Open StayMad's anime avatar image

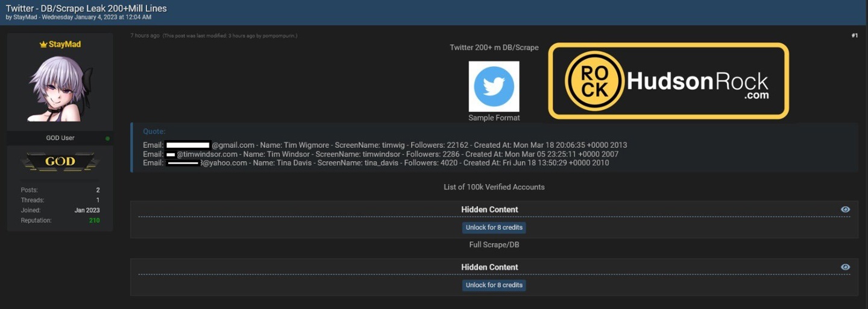[60, 89]
